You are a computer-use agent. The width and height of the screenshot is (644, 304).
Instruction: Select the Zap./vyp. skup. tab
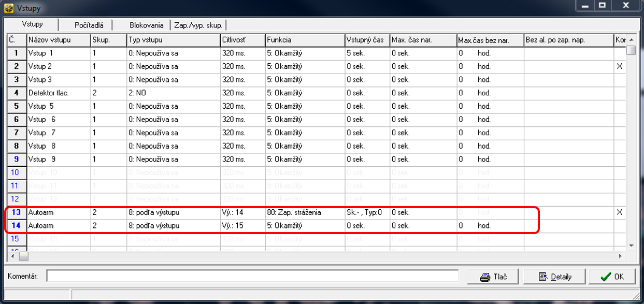pos(199,25)
